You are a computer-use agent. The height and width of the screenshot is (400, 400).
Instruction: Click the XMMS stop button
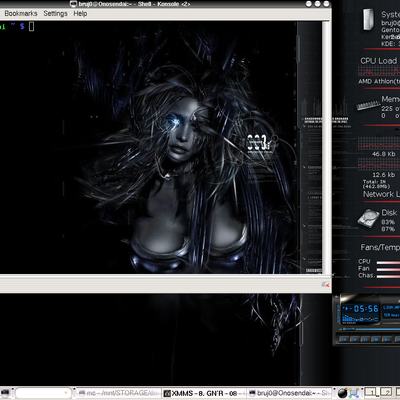(x=376, y=339)
